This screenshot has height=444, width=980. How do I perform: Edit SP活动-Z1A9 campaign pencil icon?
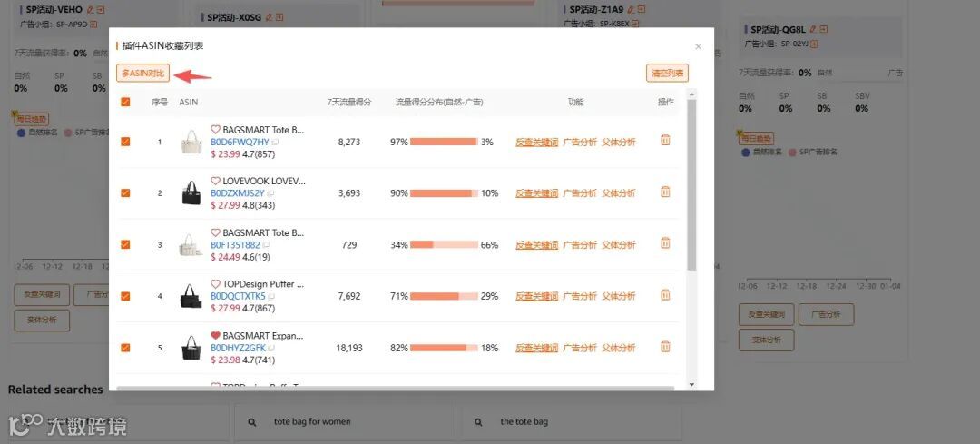[631, 9]
